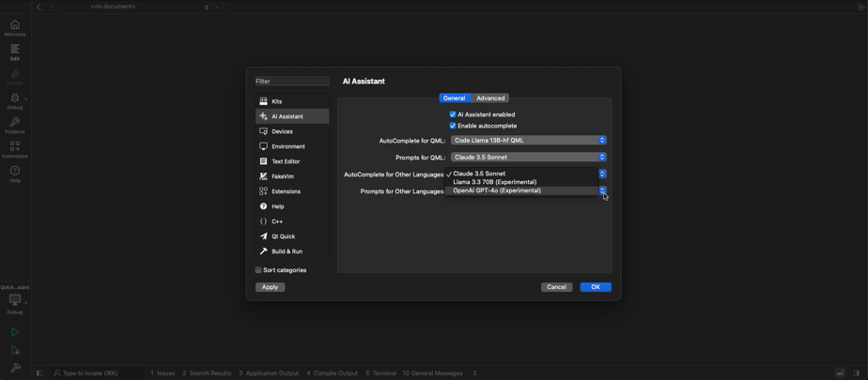This screenshot has width=868, height=380.
Task: Switch to the Advanced tab
Action: click(x=490, y=99)
